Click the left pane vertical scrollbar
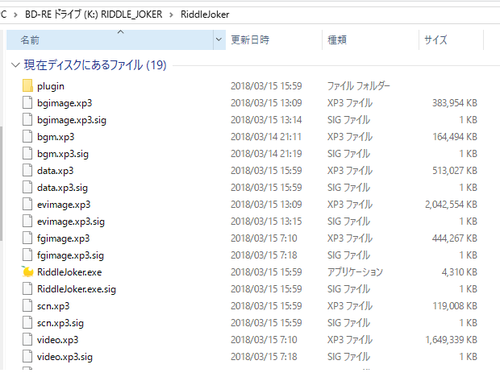500x377 pixels. (1, 183)
